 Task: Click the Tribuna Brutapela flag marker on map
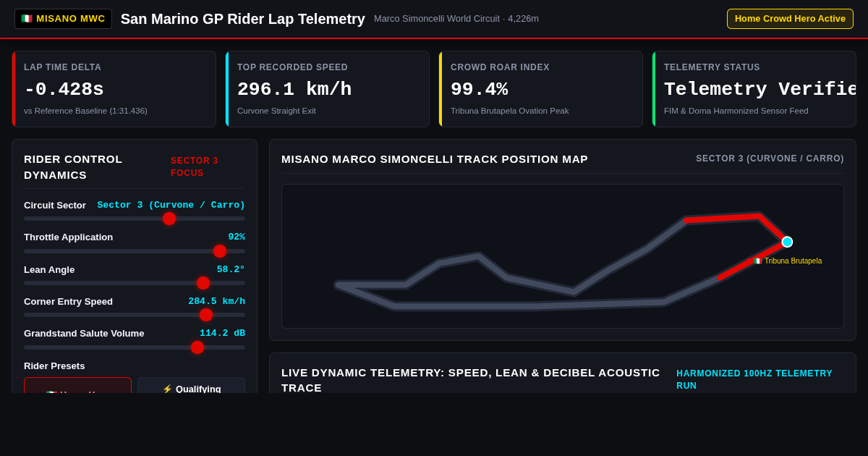pyautogui.click(x=757, y=261)
